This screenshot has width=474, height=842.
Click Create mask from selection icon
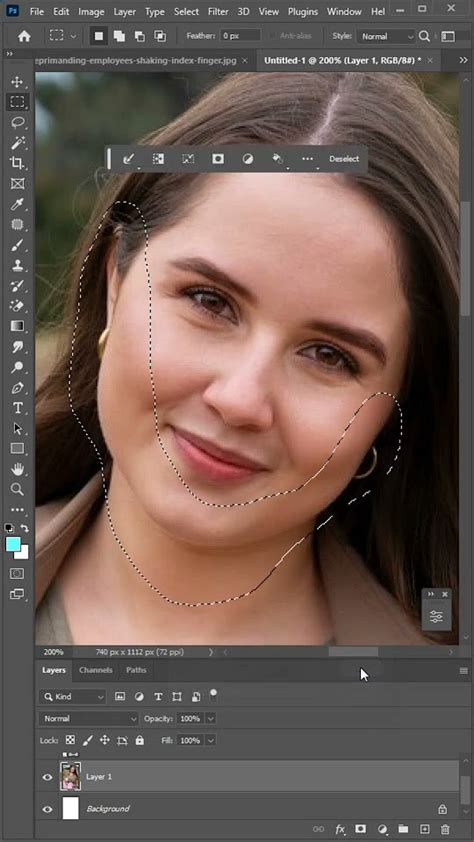217,159
